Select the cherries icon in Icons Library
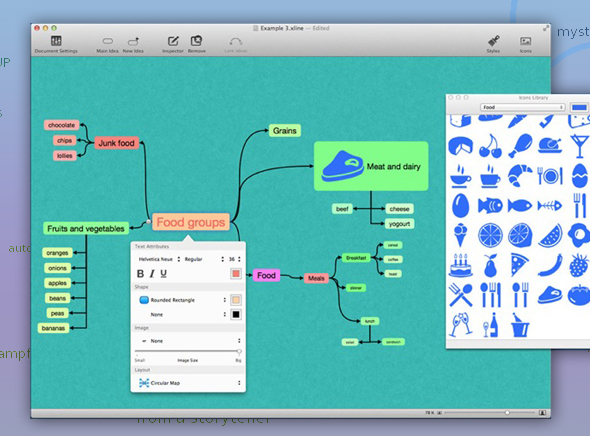Viewport: 590px width, 436px height. (x=490, y=146)
